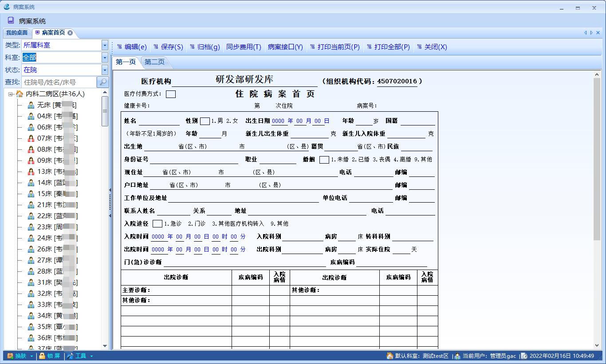This screenshot has height=364, width=606.
Task: Switch to the 我的桌面 tab
Action: click(x=17, y=33)
